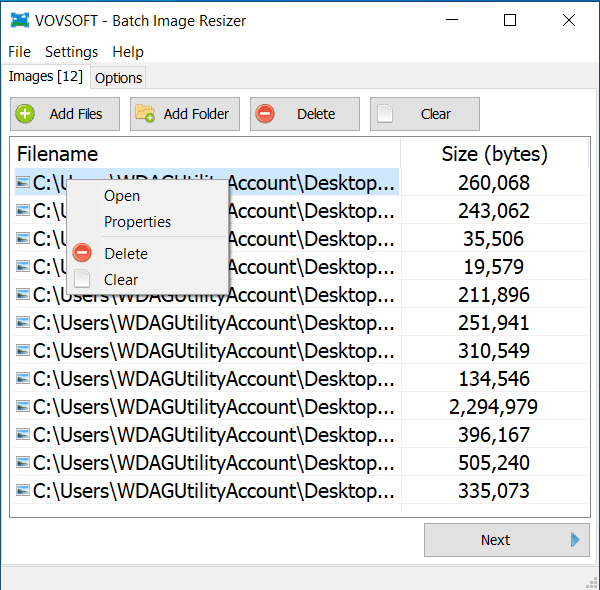
Task: Select file path in row sized 335,073
Action: [x=214, y=491]
